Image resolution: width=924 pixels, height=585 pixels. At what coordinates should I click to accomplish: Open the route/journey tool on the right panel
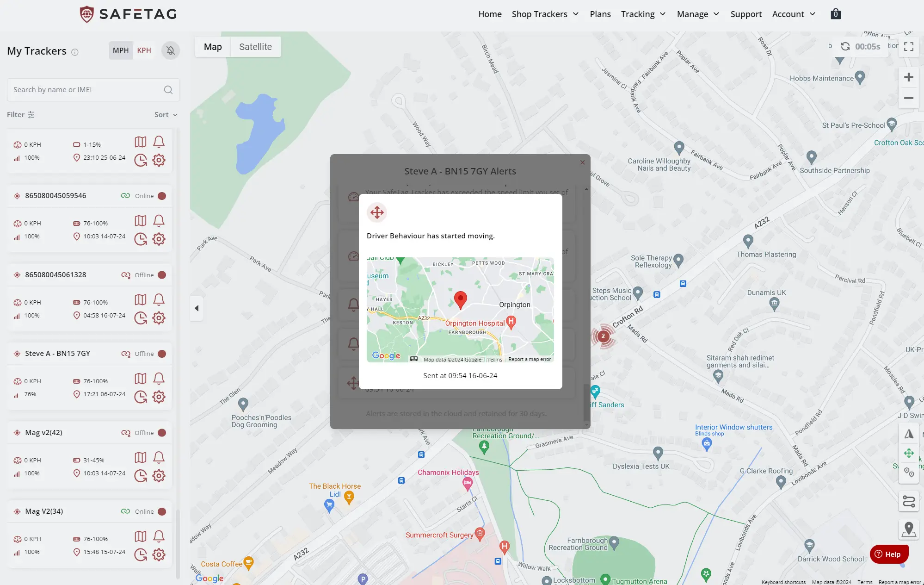click(909, 501)
